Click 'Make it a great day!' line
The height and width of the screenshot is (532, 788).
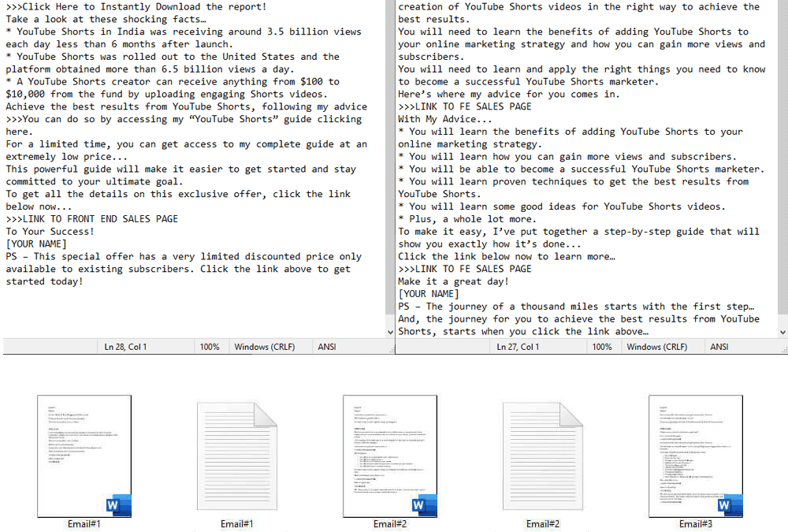pyautogui.click(x=453, y=281)
